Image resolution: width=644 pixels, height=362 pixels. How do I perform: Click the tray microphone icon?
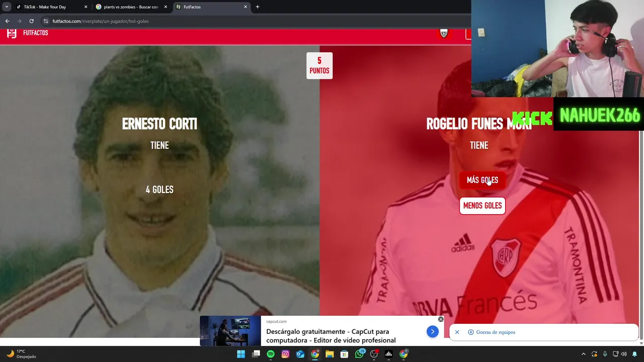pos(605,354)
